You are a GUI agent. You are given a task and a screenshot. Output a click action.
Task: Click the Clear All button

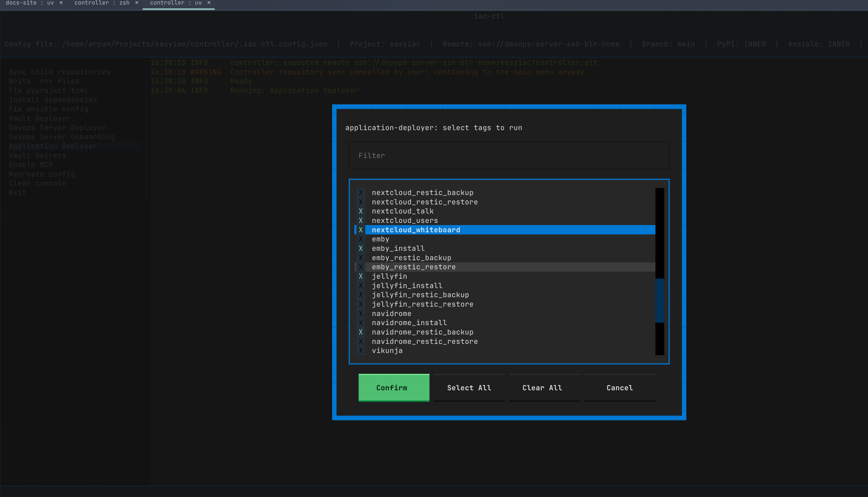(x=544, y=388)
